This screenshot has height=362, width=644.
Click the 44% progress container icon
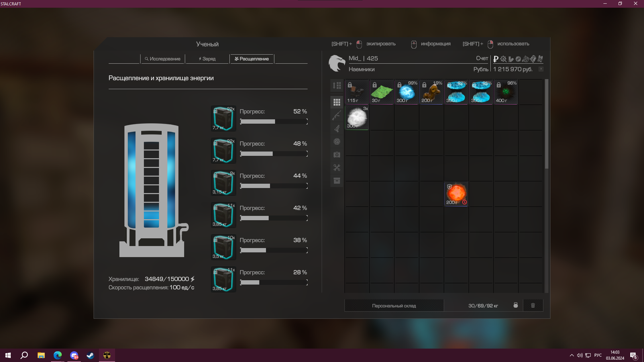tap(223, 183)
